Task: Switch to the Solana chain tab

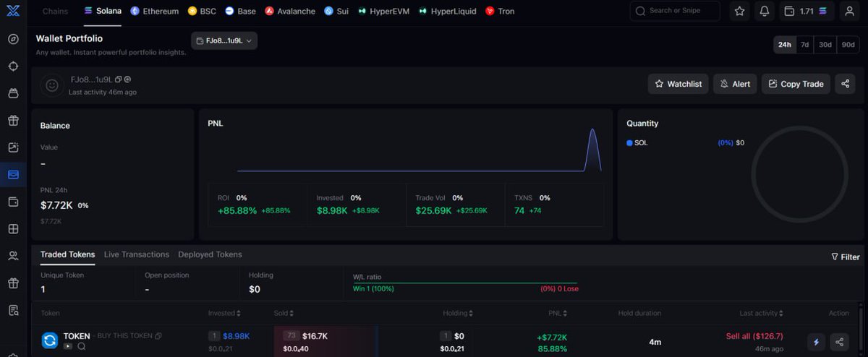Action: point(103,11)
